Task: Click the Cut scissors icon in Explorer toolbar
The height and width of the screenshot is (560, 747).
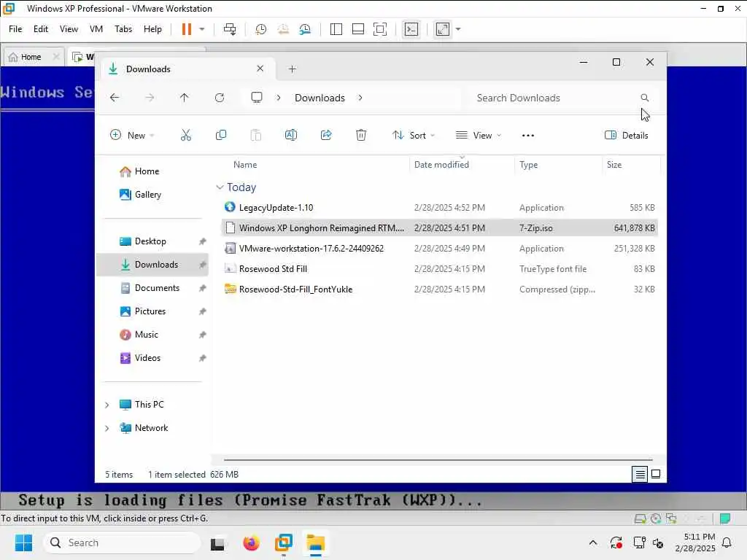Action: 186,135
